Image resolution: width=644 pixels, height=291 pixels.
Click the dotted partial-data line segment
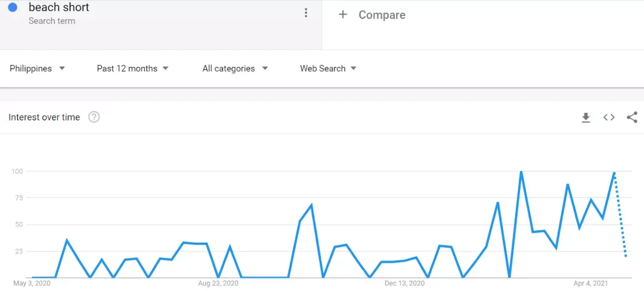[x=620, y=215]
